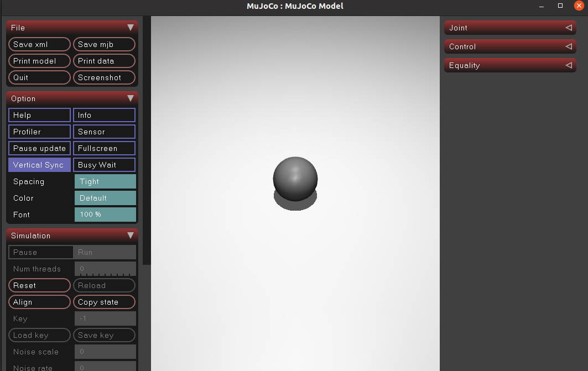This screenshot has height=371, width=588.
Task: Toggle the Sensor display
Action: coord(104,132)
